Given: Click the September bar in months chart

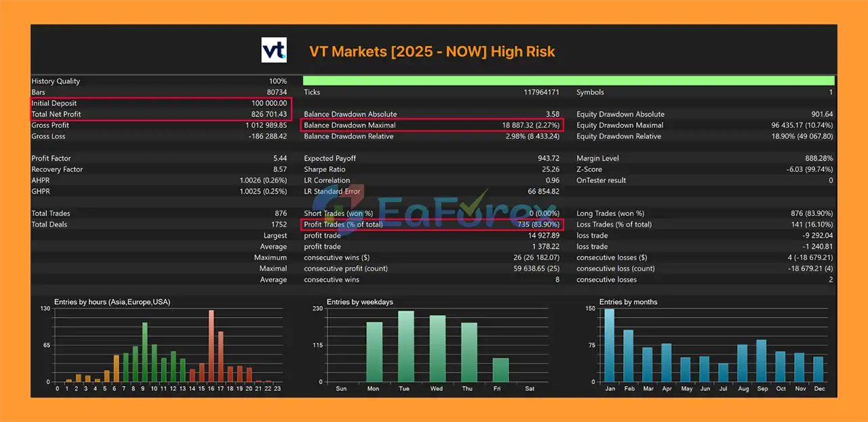Looking at the screenshot, I should tap(761, 360).
